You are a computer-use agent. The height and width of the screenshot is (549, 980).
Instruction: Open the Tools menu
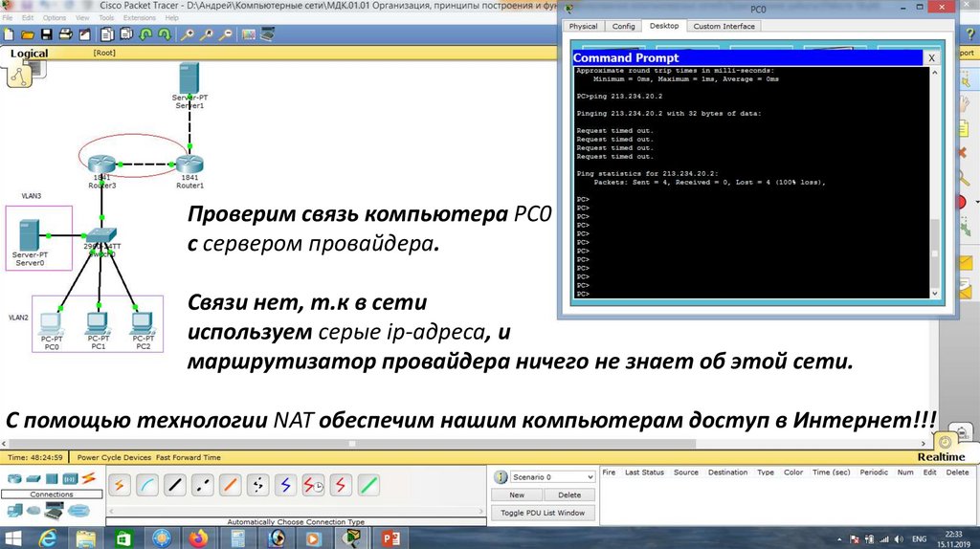click(106, 17)
